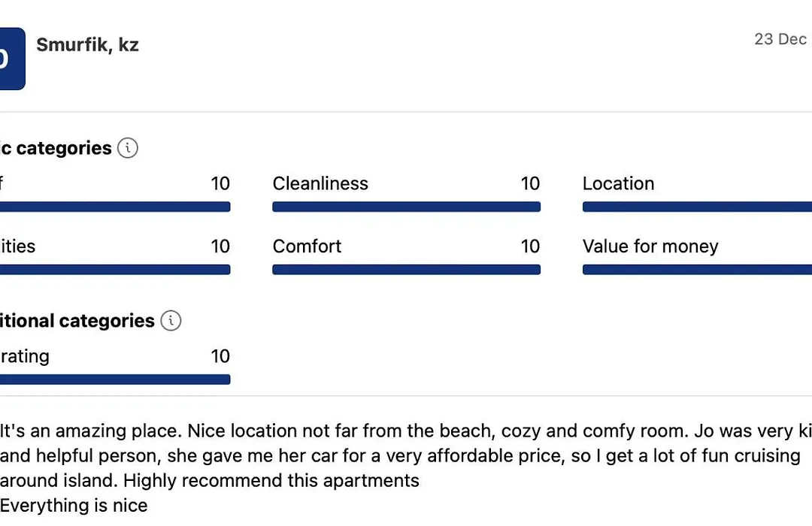Click the Location label

coord(618,183)
